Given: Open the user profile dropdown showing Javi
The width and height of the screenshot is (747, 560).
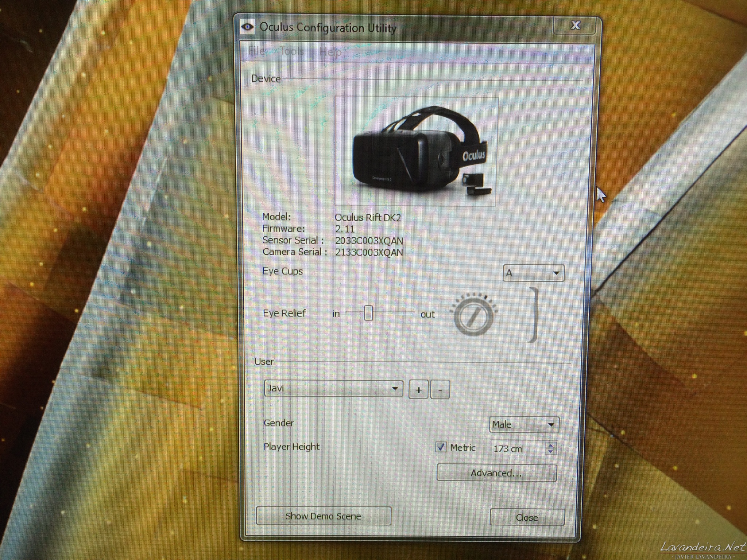Looking at the screenshot, I should coord(333,389).
